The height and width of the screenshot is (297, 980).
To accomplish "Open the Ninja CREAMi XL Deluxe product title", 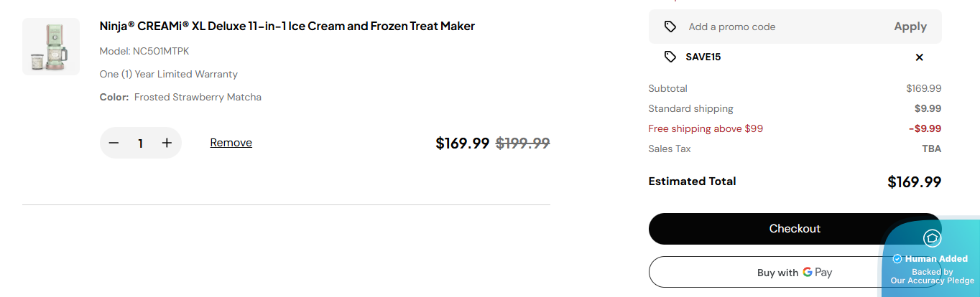I will (x=287, y=27).
